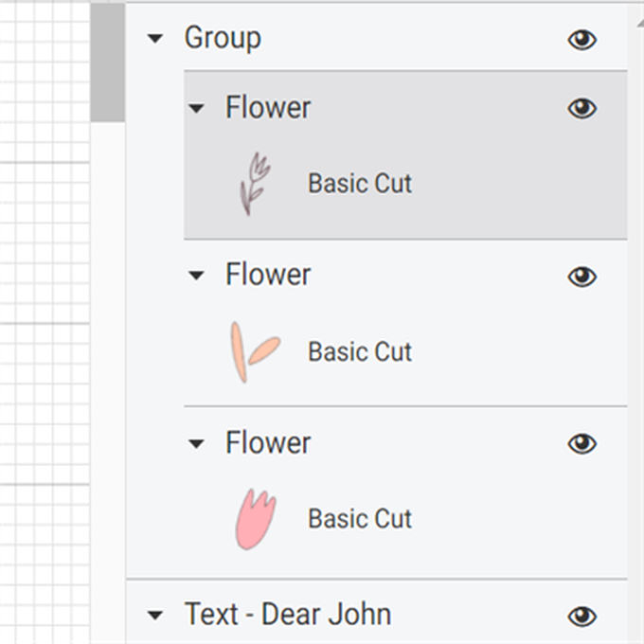
Task: Click the pink tulip layer thumbnail
Action: (255, 519)
